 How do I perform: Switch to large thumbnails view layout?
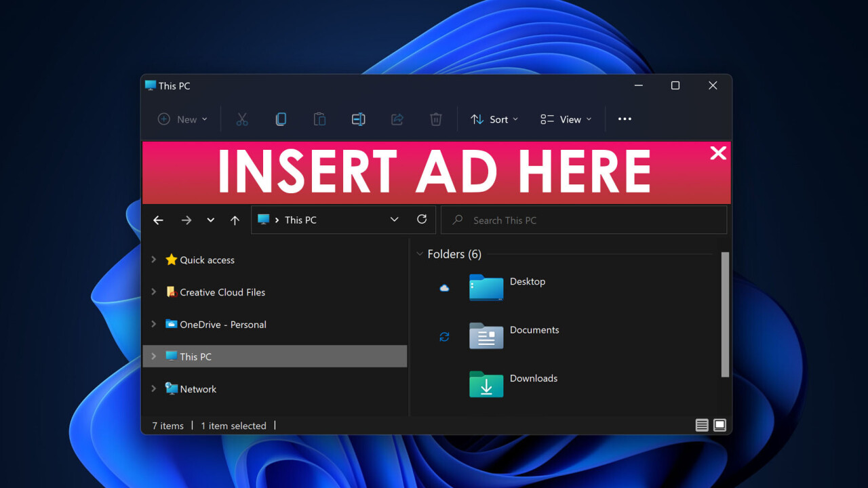tap(719, 425)
